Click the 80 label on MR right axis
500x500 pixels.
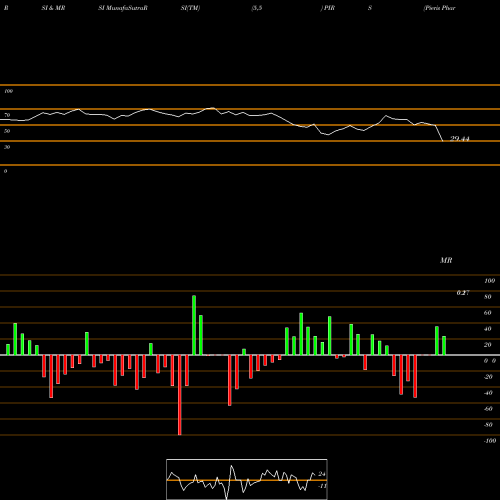tap(488, 297)
